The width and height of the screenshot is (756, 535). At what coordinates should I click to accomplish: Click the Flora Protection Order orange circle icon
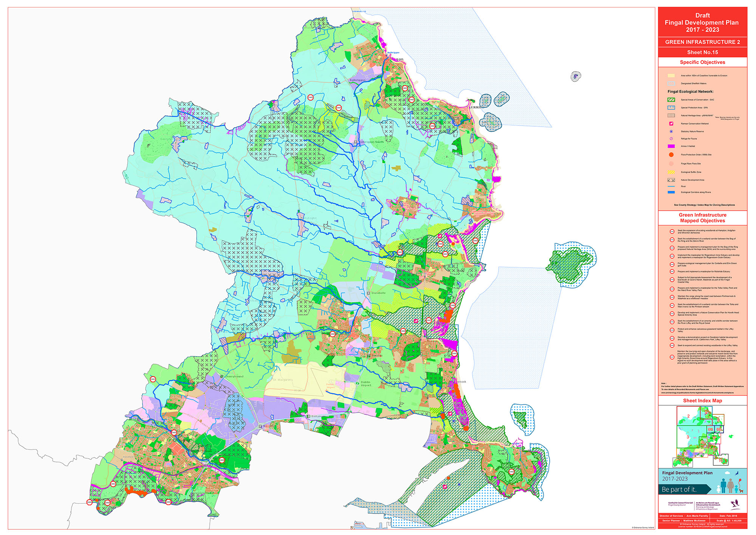(671, 155)
